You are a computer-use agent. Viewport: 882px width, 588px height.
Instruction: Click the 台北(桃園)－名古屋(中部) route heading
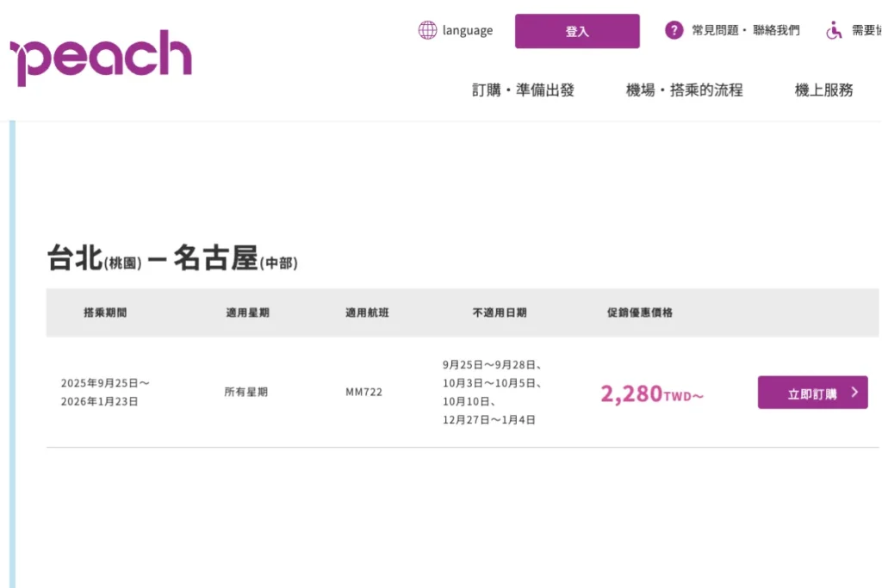pos(172,258)
